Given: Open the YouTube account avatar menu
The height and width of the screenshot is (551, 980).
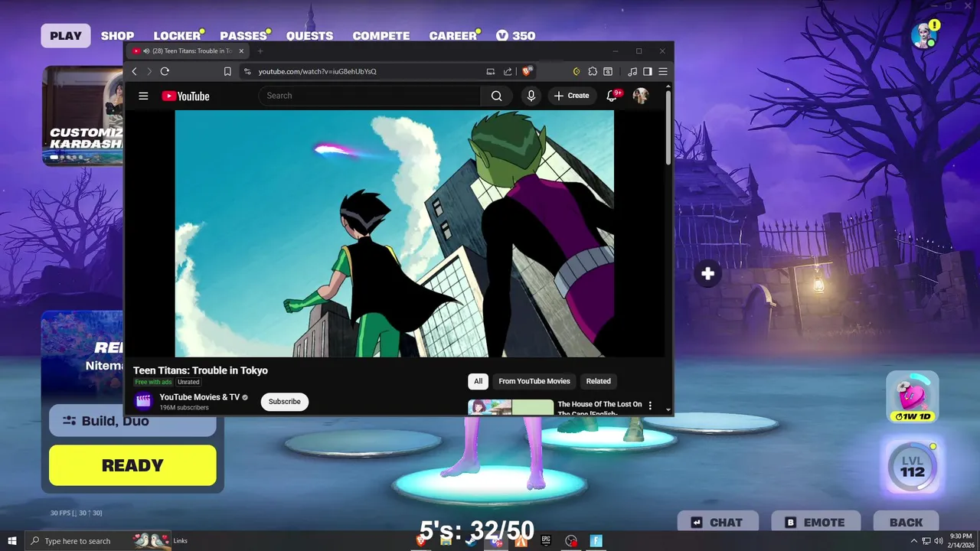Looking at the screenshot, I should (640, 96).
